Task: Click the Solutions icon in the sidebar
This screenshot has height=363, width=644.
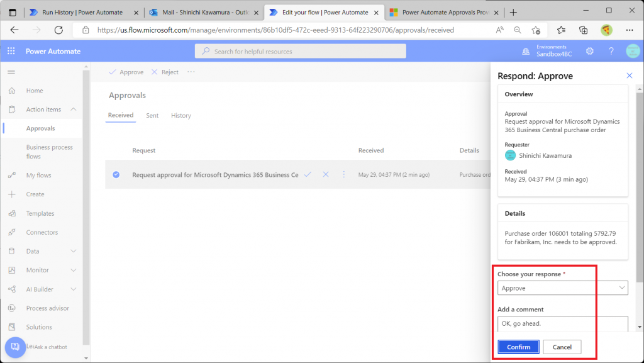Action: [12, 327]
